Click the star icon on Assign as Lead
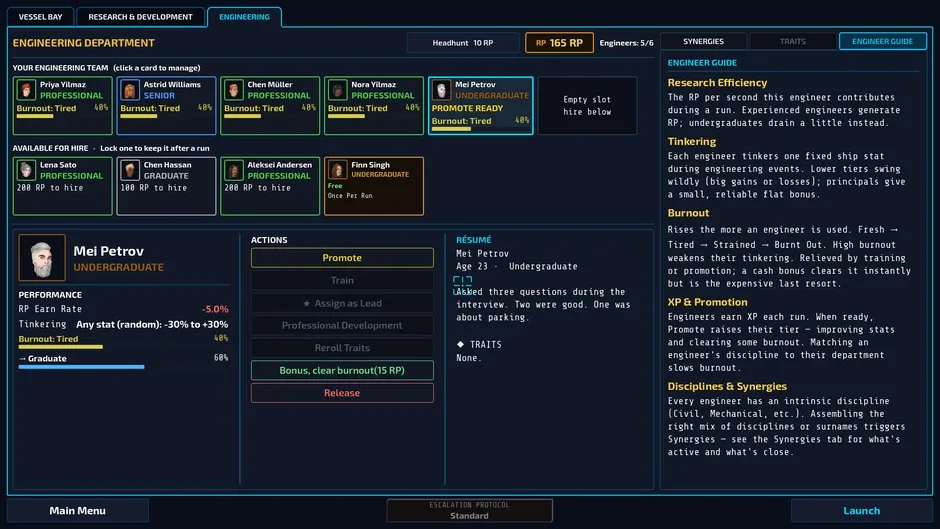940x529 pixels. (x=306, y=303)
